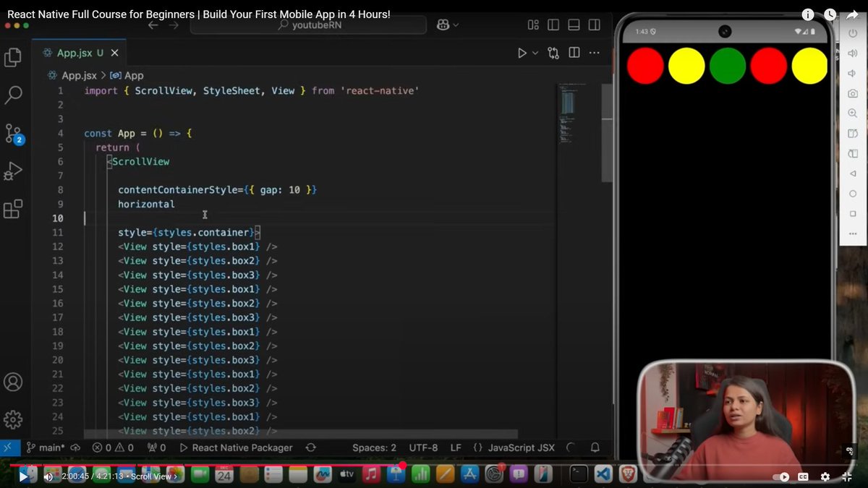The image size is (868, 488).
Task: Click the emulator Overview square button
Action: tap(853, 214)
